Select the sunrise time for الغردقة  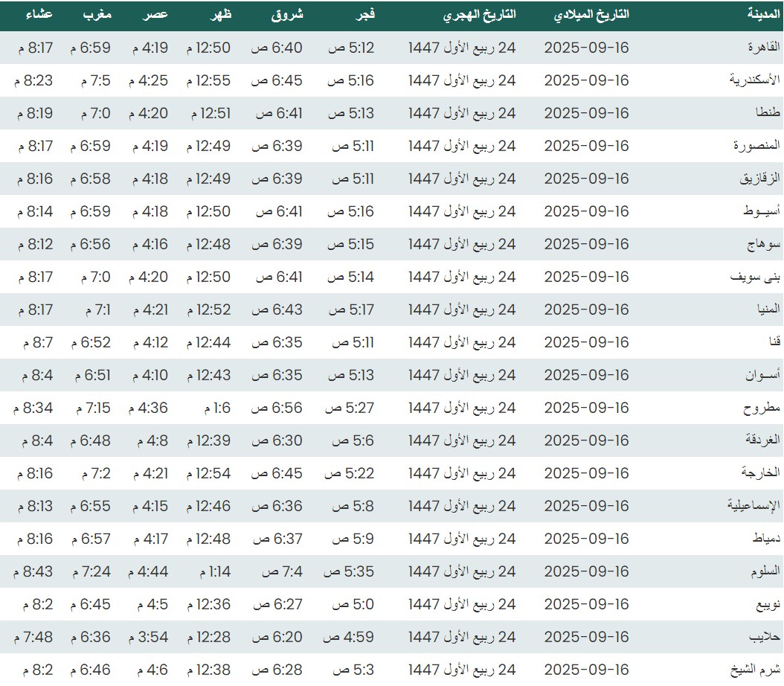click(279, 440)
